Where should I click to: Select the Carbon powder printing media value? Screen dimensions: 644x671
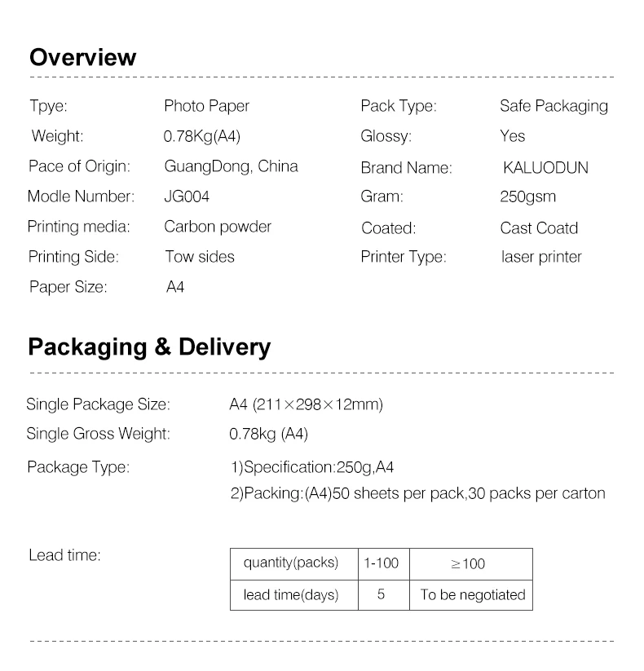click(x=218, y=227)
